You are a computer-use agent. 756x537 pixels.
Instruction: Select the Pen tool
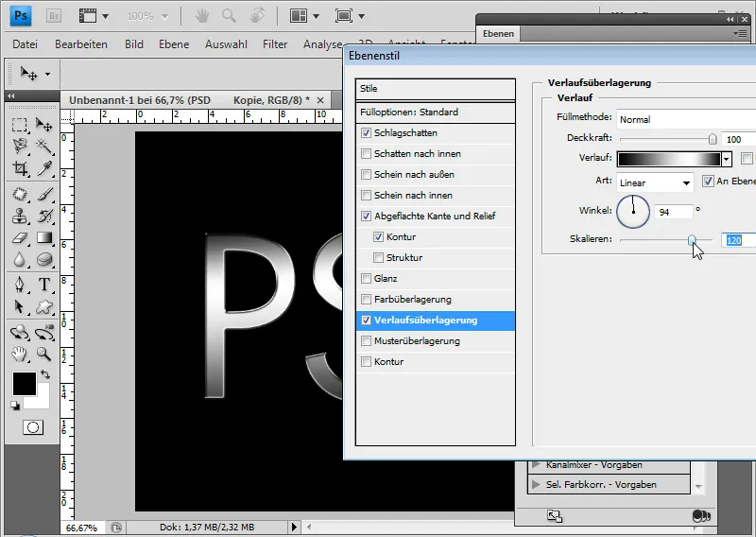pos(19,285)
